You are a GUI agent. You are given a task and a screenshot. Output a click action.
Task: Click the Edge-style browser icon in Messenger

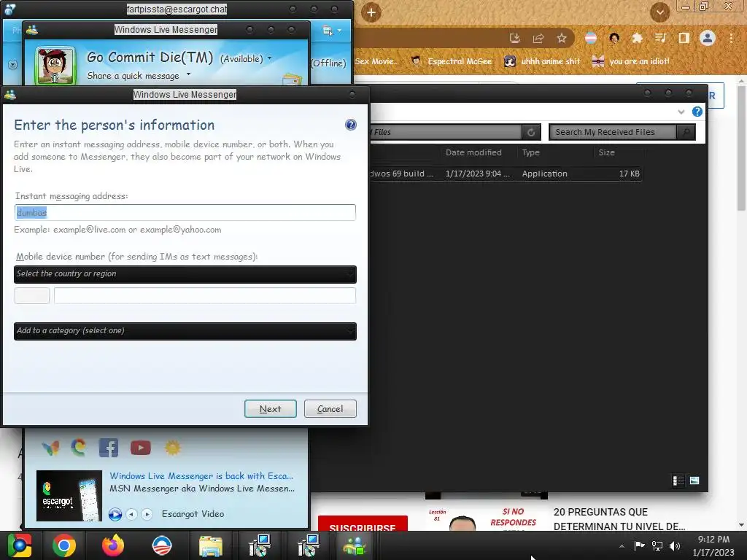[79, 448]
